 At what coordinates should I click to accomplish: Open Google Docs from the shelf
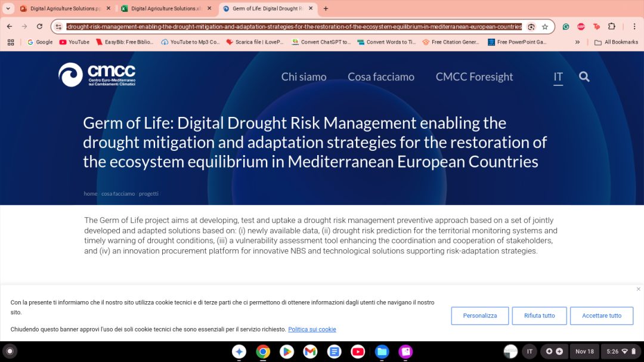point(334,351)
